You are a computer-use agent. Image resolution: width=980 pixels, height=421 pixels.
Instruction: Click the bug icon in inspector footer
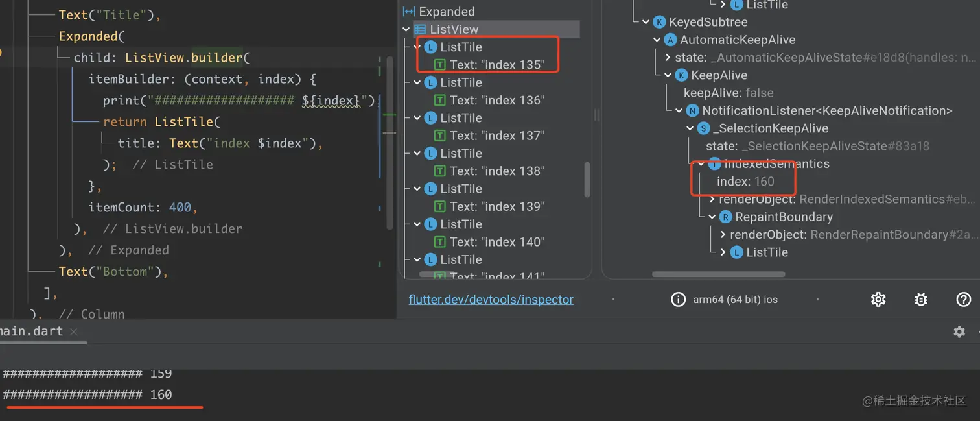point(920,299)
